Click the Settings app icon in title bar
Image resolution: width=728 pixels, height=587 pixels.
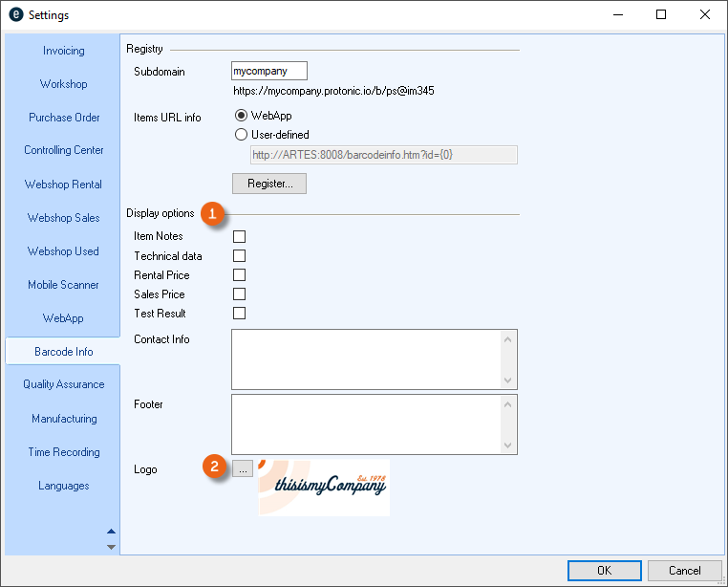[15, 15]
